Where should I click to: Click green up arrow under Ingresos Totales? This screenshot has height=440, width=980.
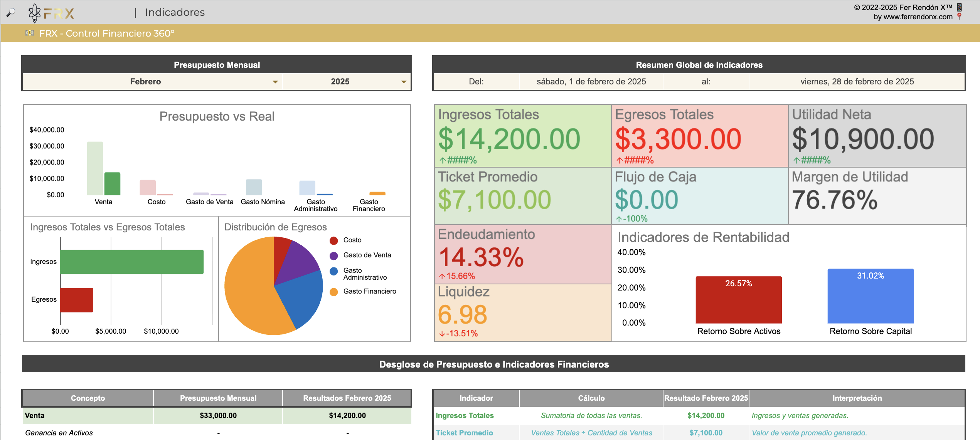tap(443, 160)
